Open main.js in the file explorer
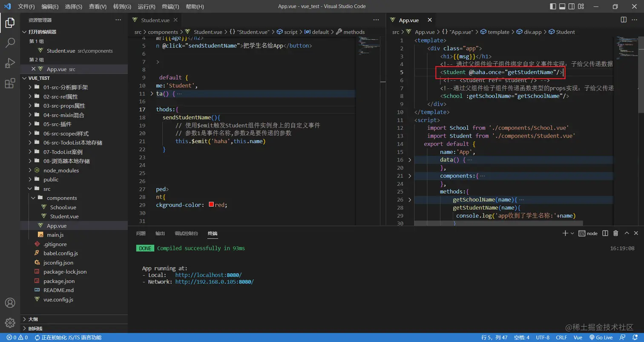 click(x=55, y=235)
